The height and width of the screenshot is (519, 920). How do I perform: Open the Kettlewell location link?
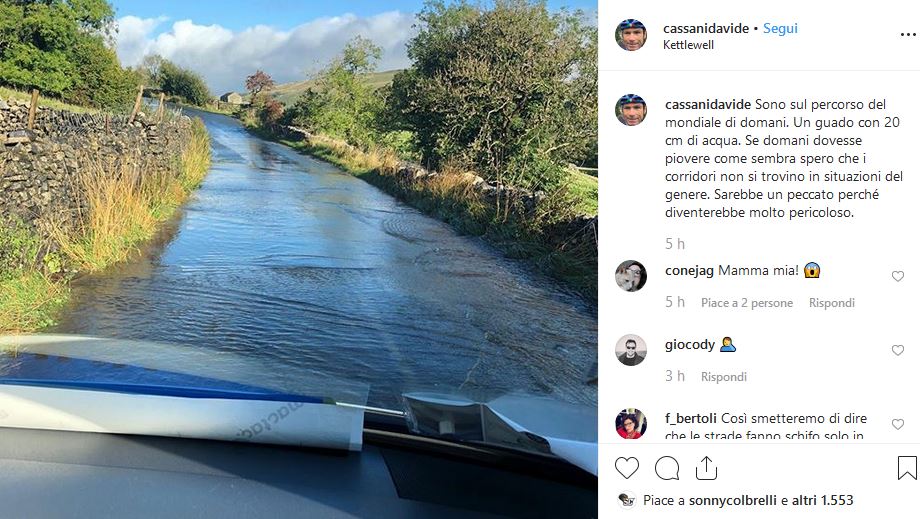[688, 45]
